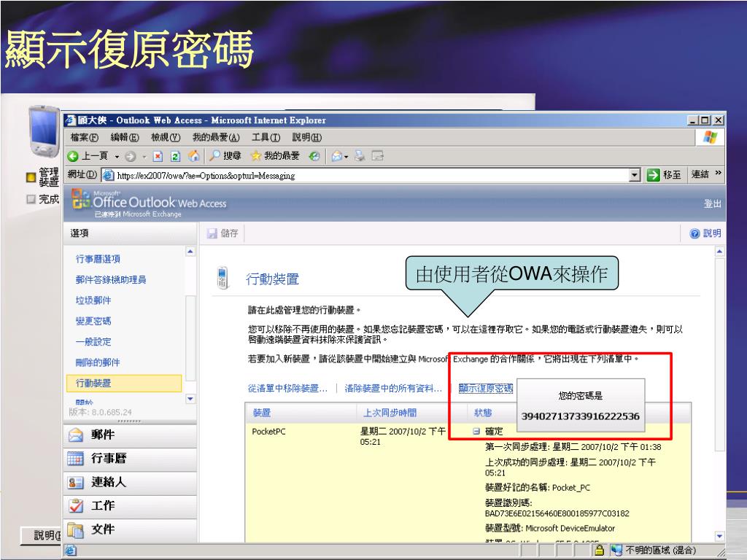This screenshot has width=747, height=560.
Task: Click 清除裝置中的所有資料 link
Action: coord(393,388)
